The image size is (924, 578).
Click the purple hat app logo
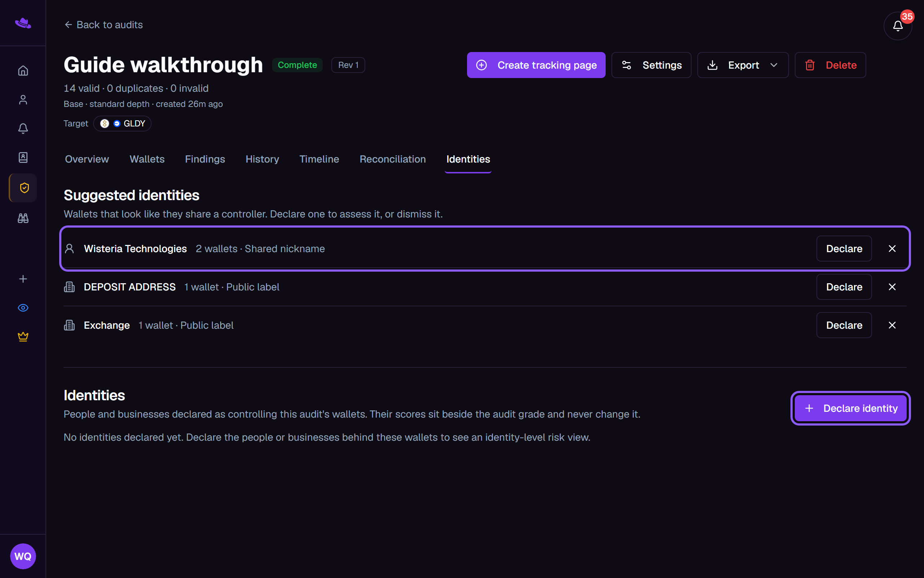pyautogui.click(x=23, y=23)
